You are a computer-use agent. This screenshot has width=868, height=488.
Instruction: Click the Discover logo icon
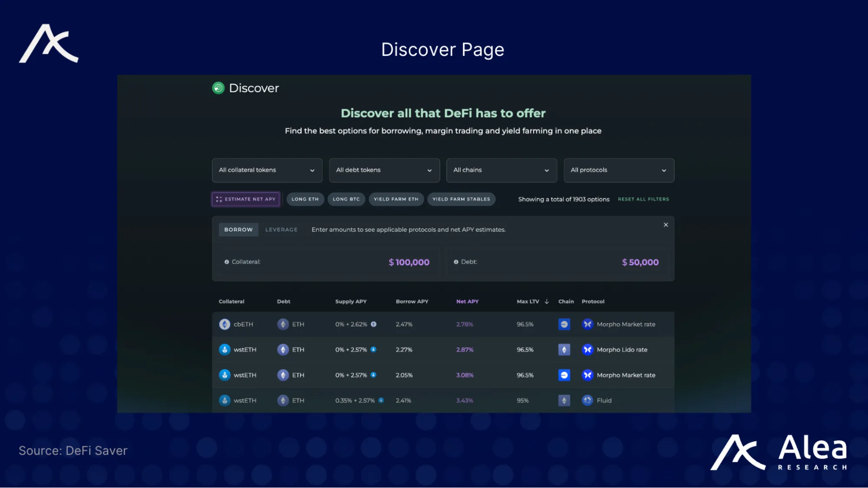(218, 88)
